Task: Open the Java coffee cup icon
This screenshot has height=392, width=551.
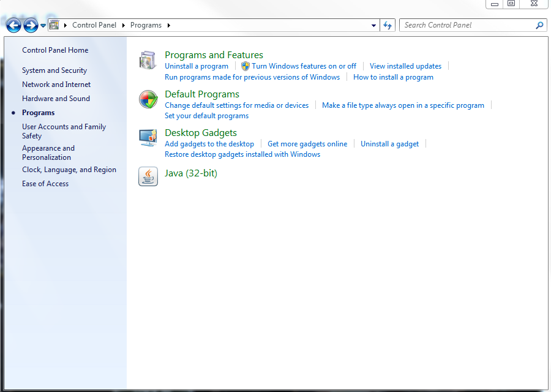Action: coord(148,176)
